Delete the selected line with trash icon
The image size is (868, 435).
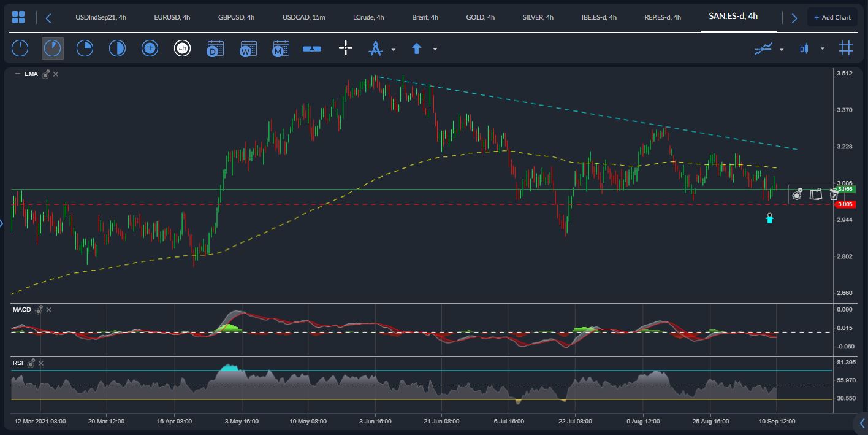(x=834, y=194)
